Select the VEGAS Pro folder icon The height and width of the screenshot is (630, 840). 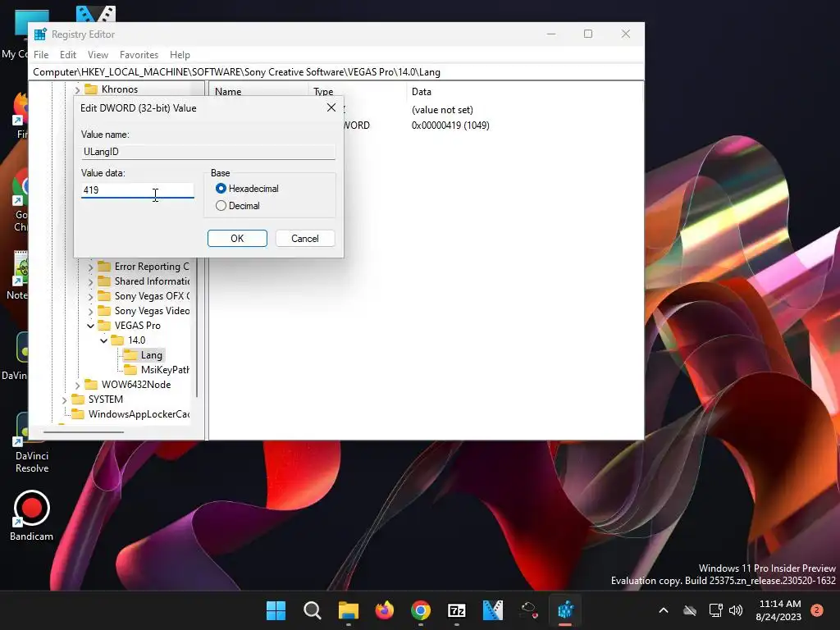coord(104,325)
